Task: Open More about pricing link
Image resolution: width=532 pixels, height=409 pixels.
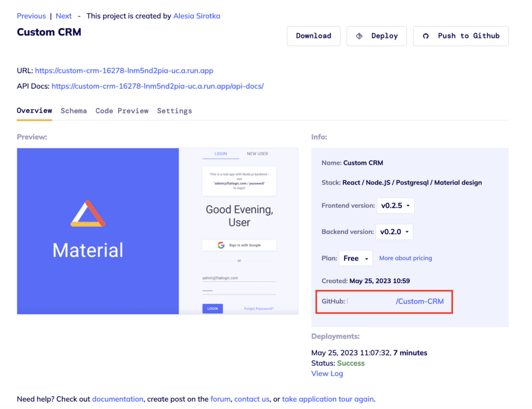Action: tap(405, 258)
